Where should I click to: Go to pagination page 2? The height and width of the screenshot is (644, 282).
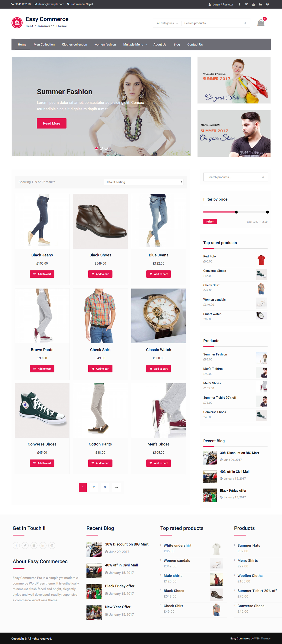pyautogui.click(x=94, y=487)
